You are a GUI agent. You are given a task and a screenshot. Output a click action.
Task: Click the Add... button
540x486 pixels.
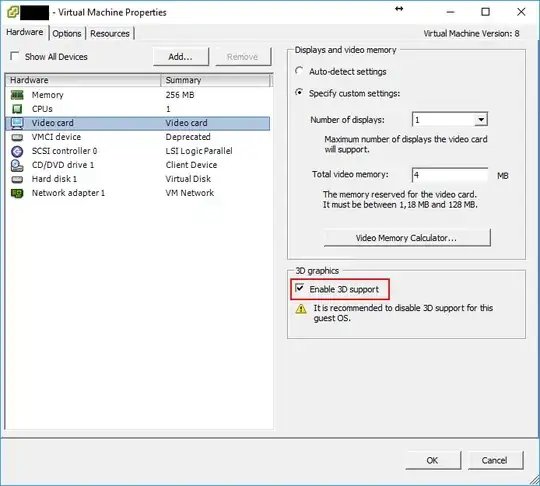point(181,56)
